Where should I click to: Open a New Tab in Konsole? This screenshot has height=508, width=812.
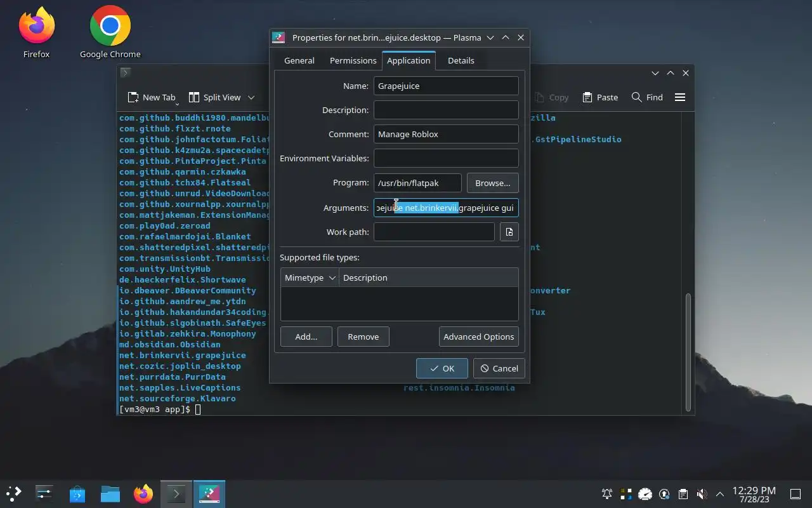[152, 97]
